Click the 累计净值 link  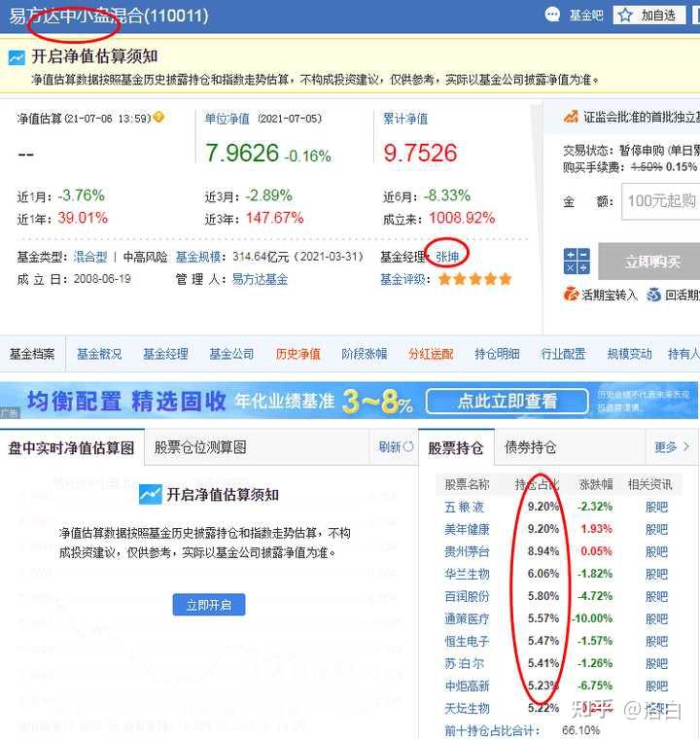pos(405,119)
